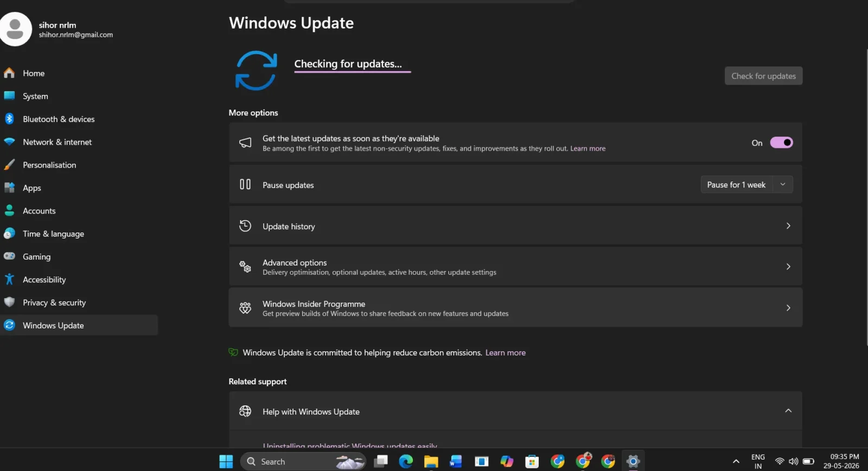
Task: Click the settings window vertical scrollbar
Action: click(x=866, y=198)
